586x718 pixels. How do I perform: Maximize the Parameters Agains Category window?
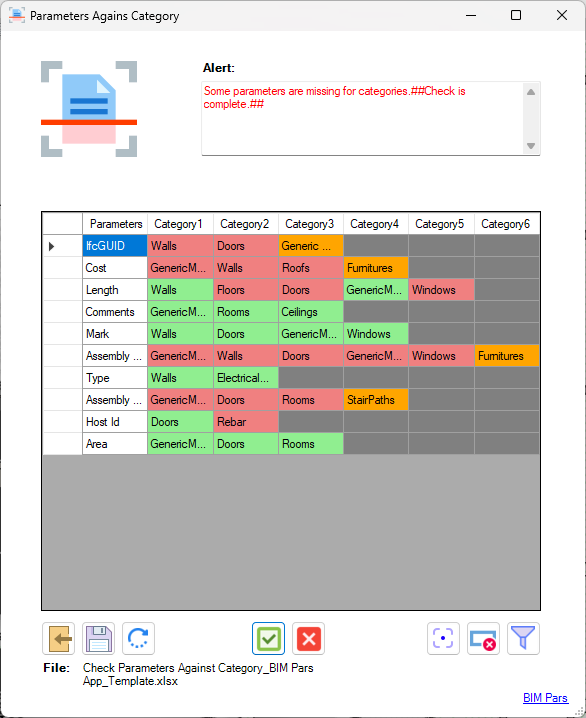516,15
